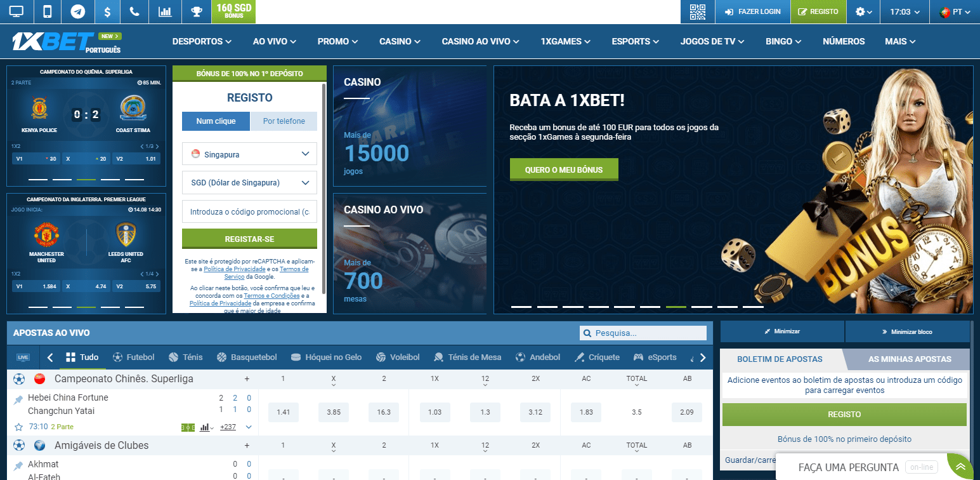Toggle favorite star for Hebei China Fortune match

(18, 427)
